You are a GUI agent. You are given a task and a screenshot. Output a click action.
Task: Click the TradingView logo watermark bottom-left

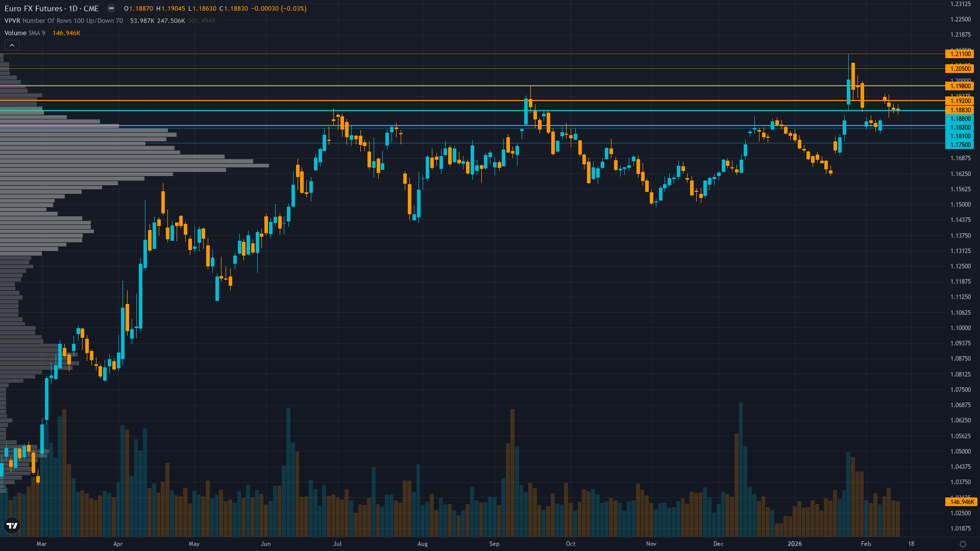tap(12, 525)
